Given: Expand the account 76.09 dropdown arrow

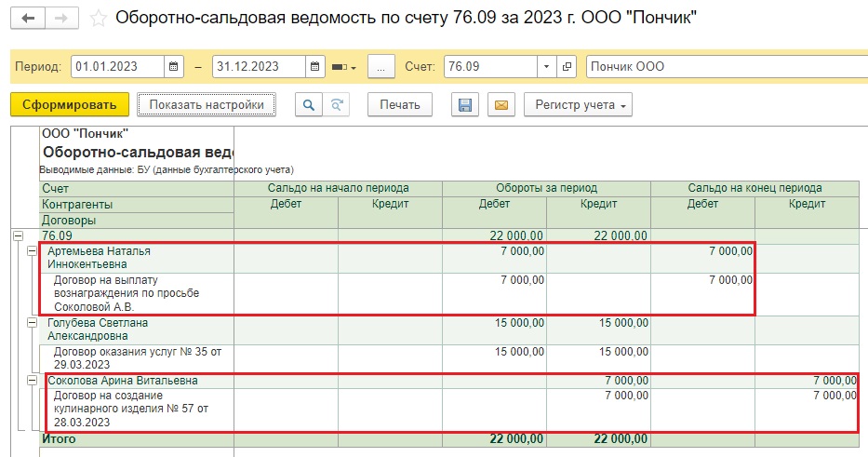Looking at the screenshot, I should tap(546, 66).
